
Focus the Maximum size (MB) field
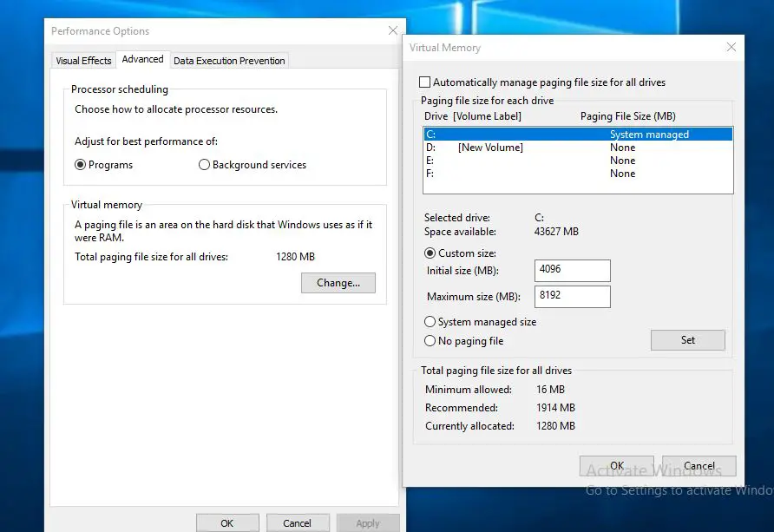coord(573,296)
